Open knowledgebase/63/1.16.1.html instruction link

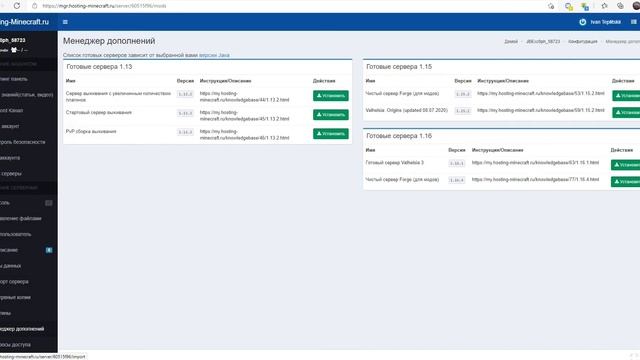tap(536, 162)
